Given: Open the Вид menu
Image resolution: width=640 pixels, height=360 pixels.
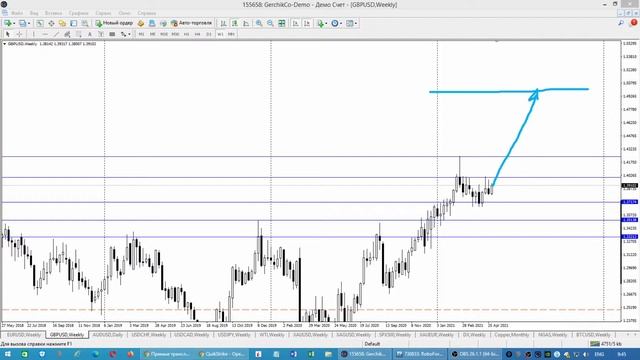Looking at the screenshot, I should (x=34, y=13).
